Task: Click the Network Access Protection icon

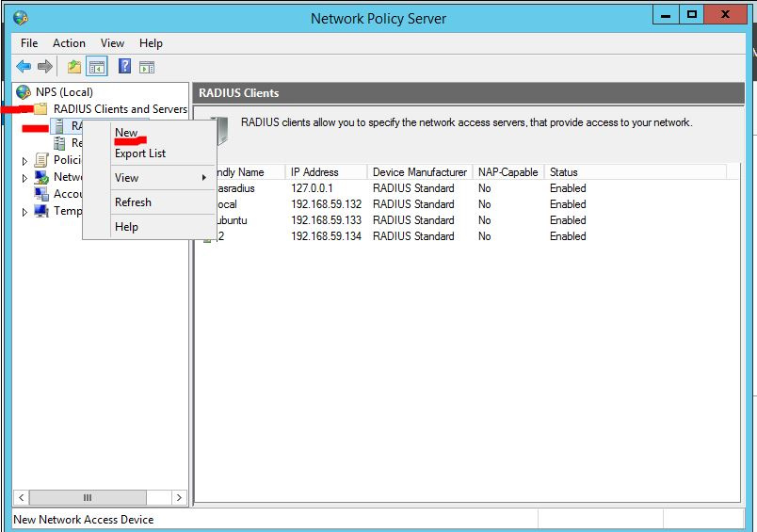Action: pyautogui.click(x=41, y=177)
